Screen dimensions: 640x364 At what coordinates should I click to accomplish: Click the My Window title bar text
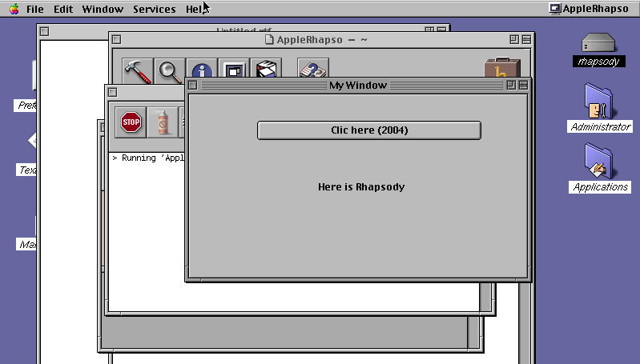[x=358, y=85]
